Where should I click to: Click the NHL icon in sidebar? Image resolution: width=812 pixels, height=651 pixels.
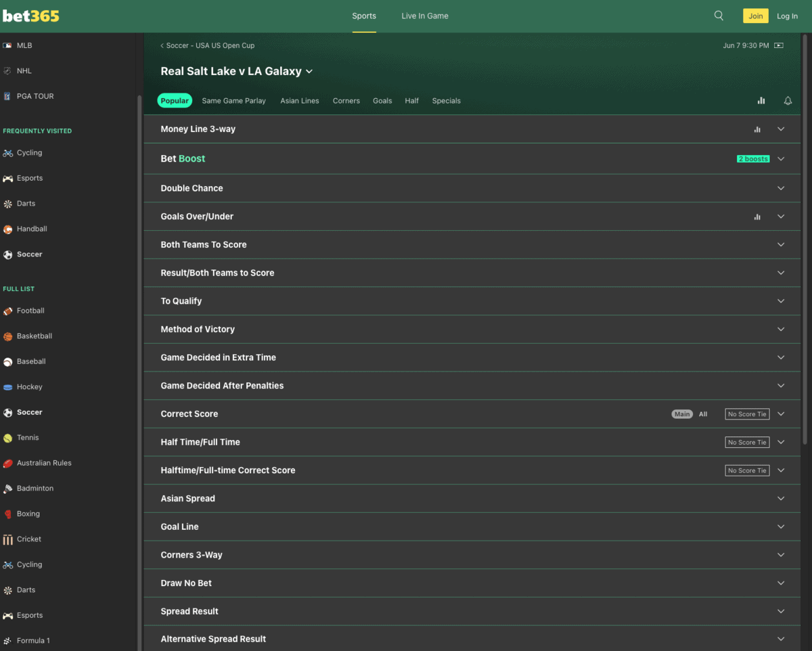(x=7, y=70)
